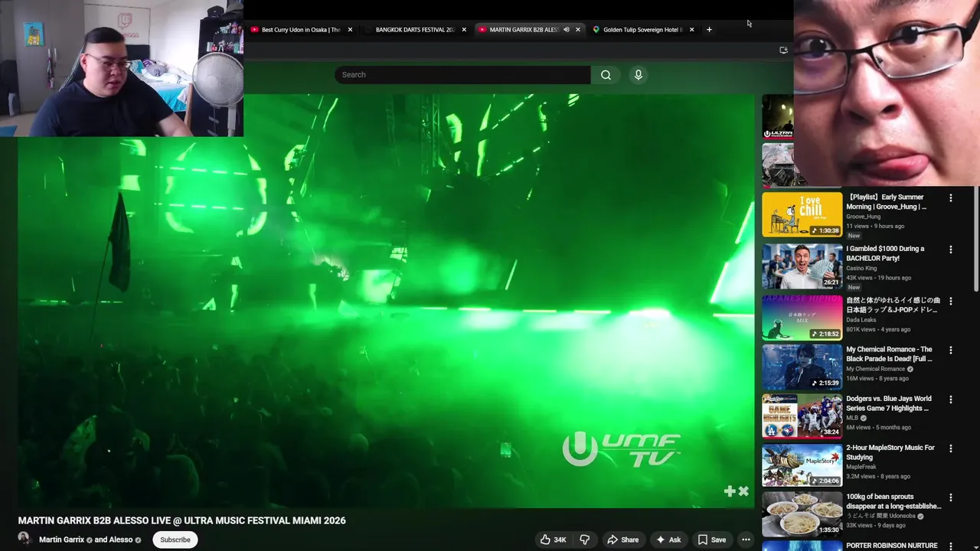Open options menu for MapleStory Music video

tap(951, 448)
